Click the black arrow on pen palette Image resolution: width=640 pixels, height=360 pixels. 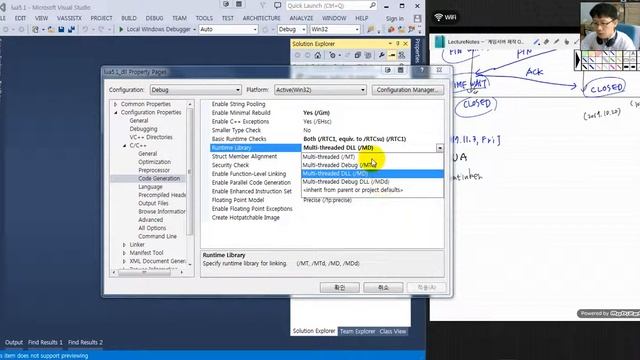tap(578, 60)
